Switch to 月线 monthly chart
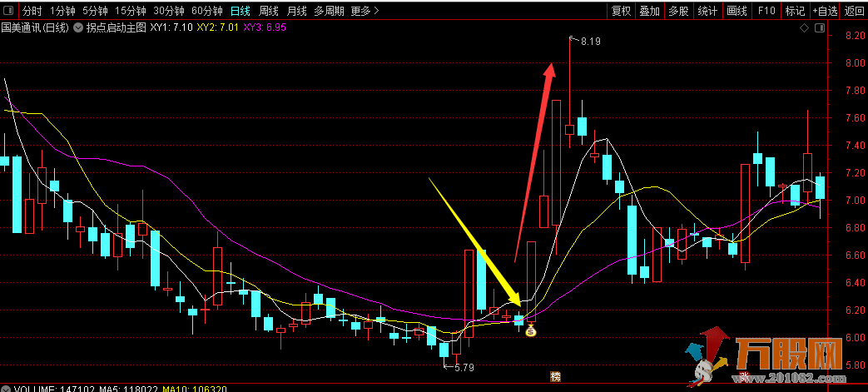The height and width of the screenshot is (392, 868). click(297, 11)
